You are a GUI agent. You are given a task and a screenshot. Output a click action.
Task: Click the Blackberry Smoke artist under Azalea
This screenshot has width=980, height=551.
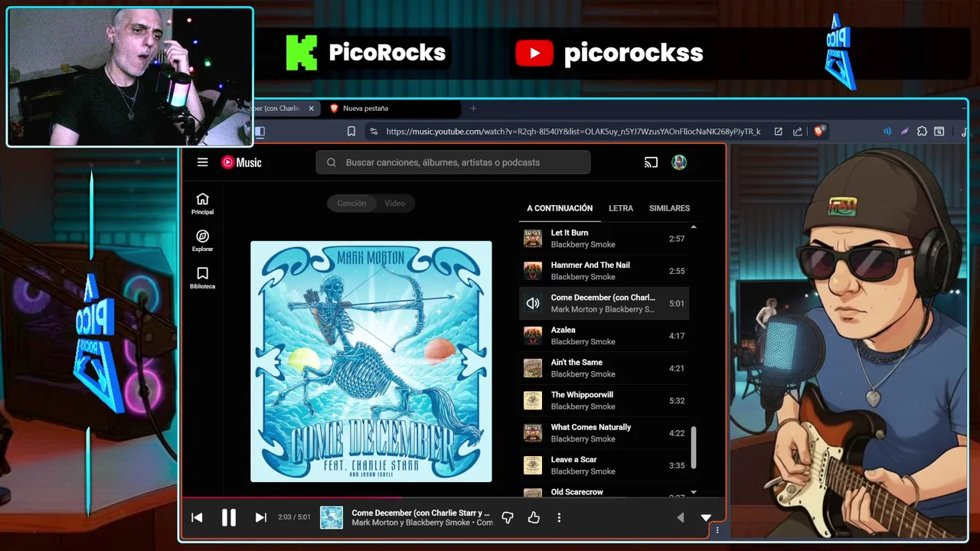(583, 341)
